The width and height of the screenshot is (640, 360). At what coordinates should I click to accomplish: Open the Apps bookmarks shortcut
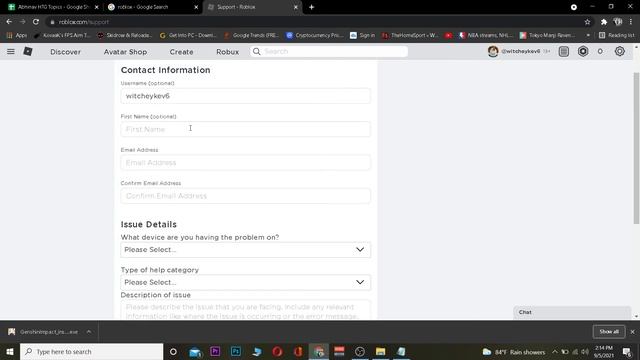[x=17, y=36]
